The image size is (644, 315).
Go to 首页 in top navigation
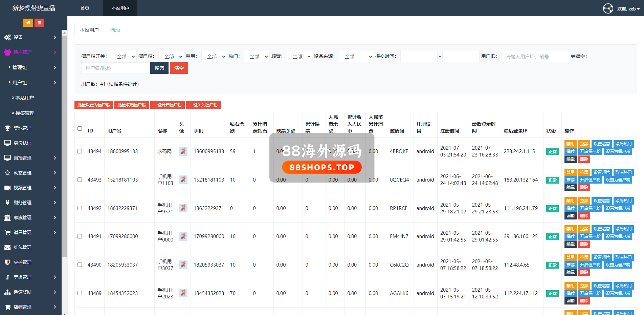[85, 8]
